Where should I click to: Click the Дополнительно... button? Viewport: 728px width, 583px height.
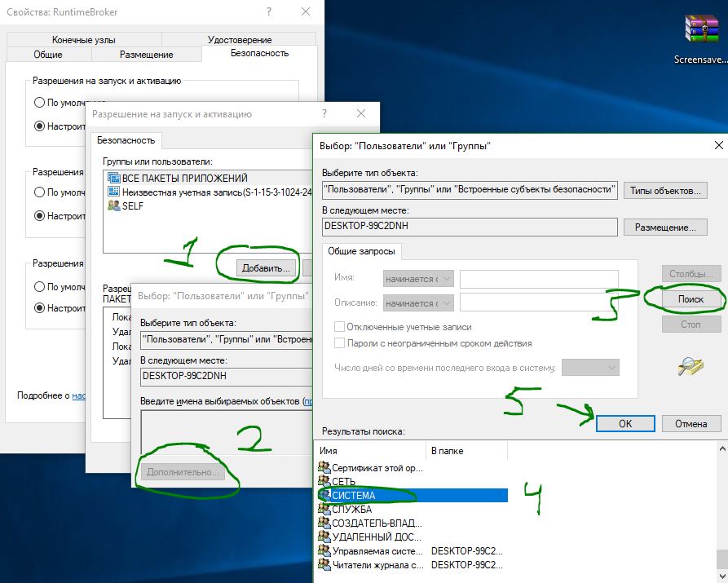(183, 472)
